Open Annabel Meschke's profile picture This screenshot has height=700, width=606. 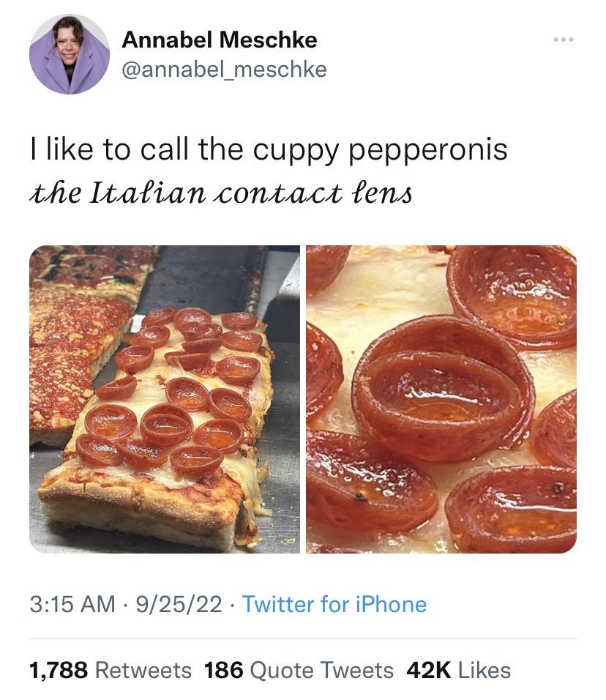point(70,54)
